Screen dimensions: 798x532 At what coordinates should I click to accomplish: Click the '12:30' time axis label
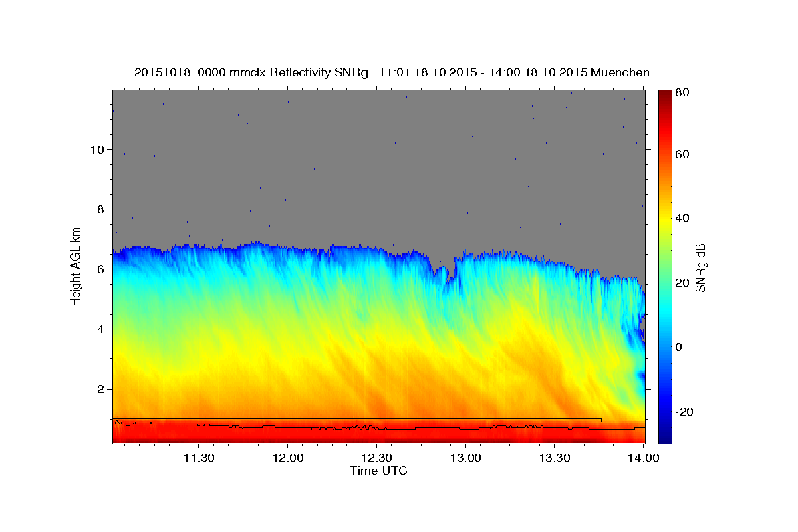(x=377, y=458)
